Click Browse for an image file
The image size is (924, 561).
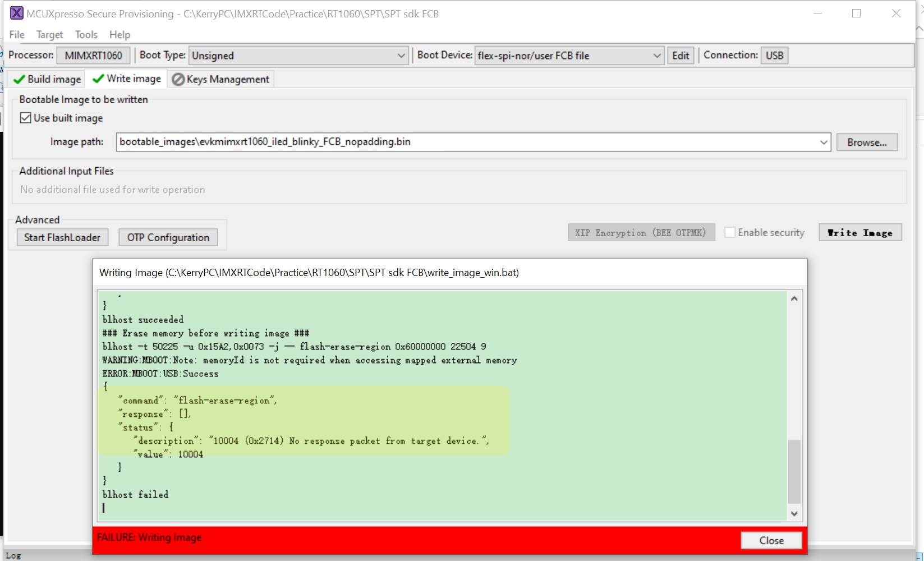[866, 142]
